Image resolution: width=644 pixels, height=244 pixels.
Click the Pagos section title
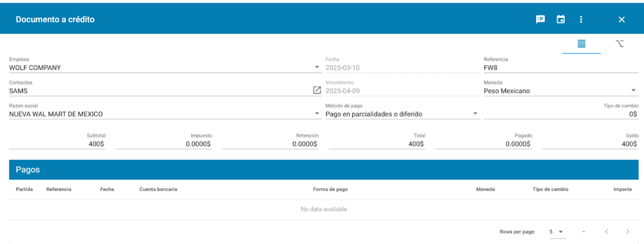(28, 169)
